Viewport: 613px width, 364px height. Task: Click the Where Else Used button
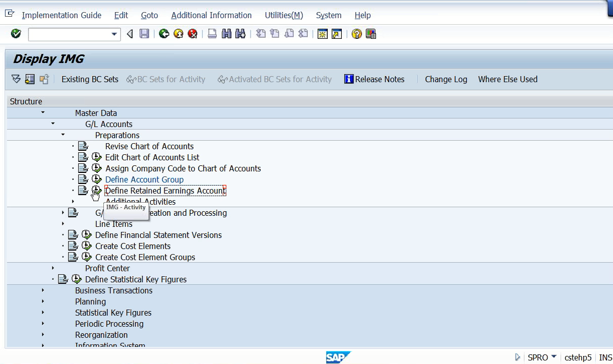click(508, 79)
